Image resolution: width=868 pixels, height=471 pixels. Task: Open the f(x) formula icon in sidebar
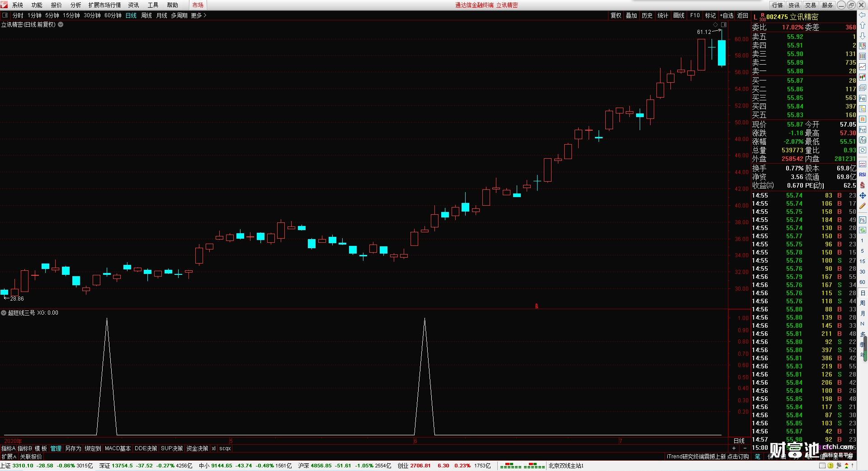(x=863, y=140)
